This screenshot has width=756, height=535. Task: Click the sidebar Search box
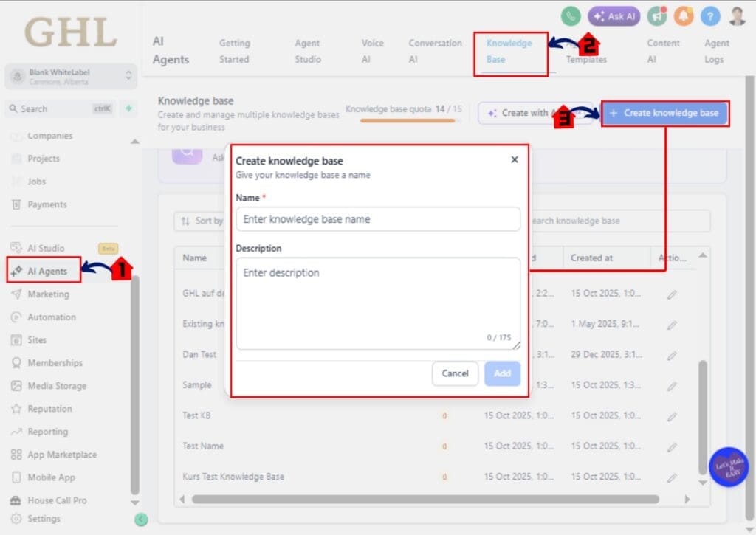[x=61, y=109]
